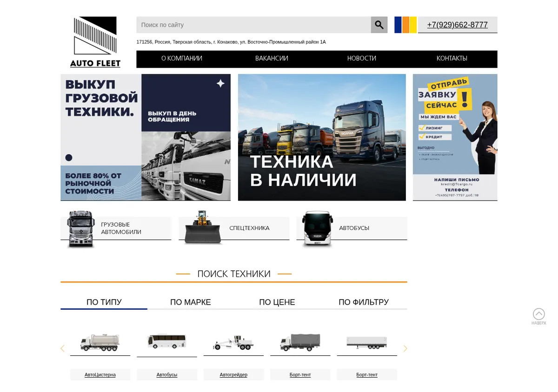Select the Mercedes truck icon for Грузовые автомобили
Screen dimensions: 558x392
pos(81,229)
